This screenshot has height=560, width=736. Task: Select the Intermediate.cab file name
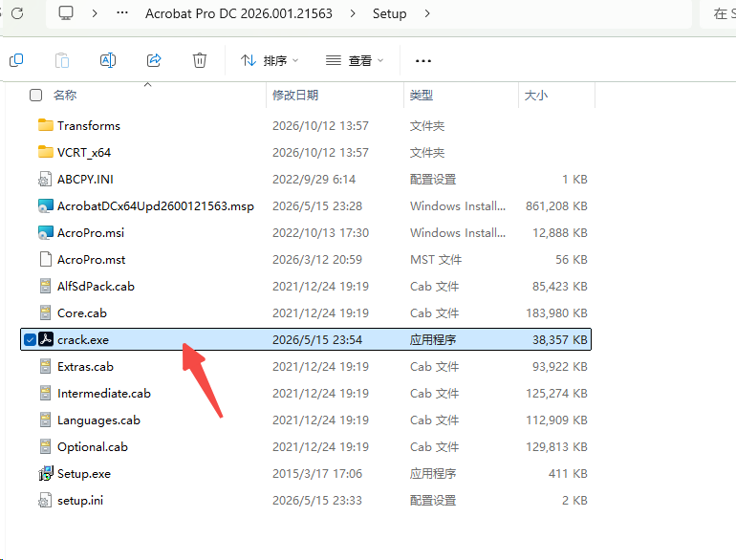click(104, 394)
